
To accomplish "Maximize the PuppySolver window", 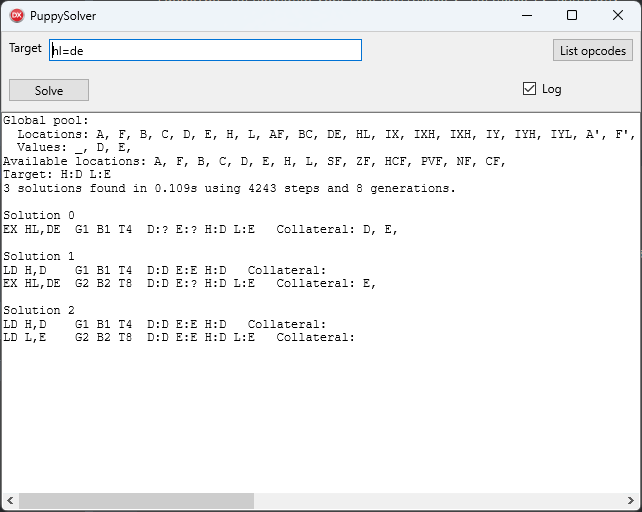I will [572, 16].
